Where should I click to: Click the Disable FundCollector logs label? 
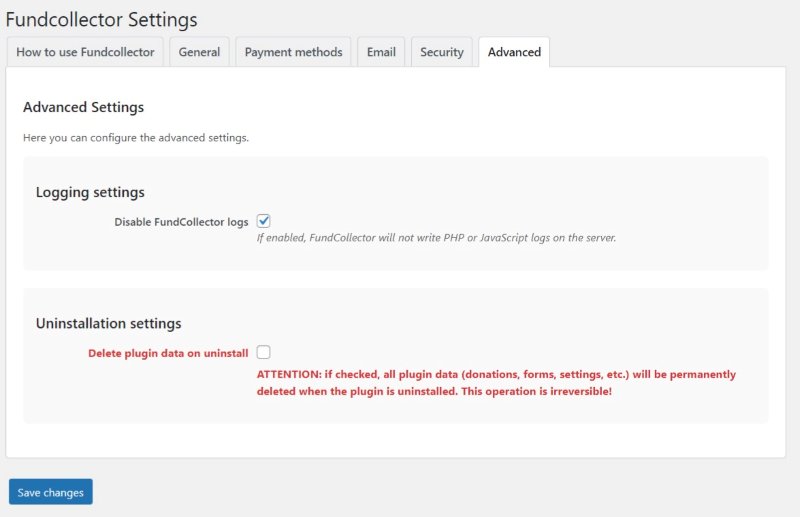tap(181, 222)
